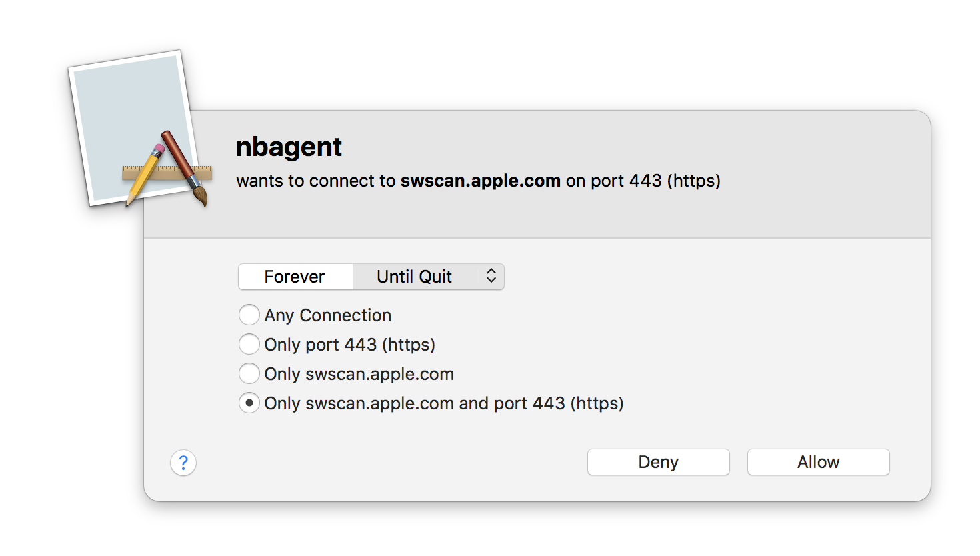Select the Any Connection radio button
980x556 pixels.
click(249, 315)
